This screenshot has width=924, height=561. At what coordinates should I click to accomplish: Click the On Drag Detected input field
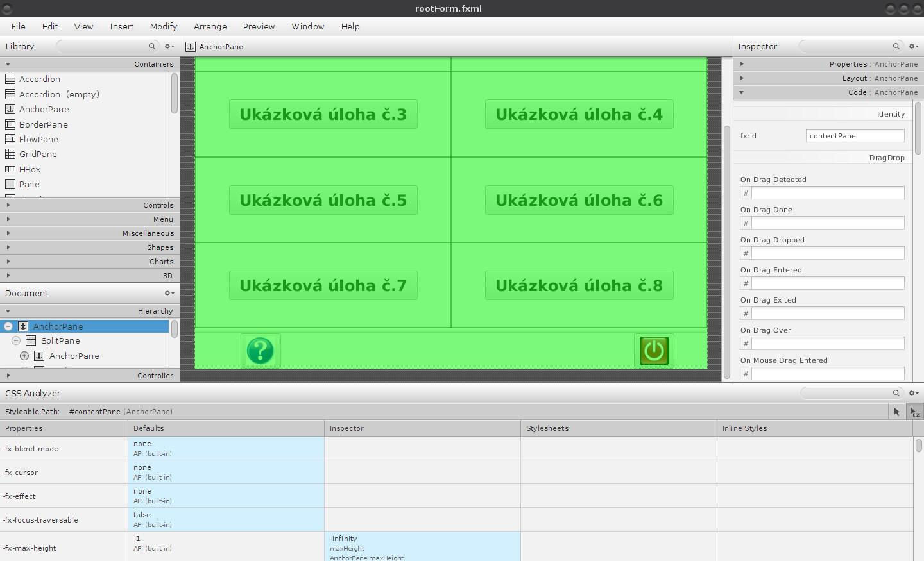828,193
